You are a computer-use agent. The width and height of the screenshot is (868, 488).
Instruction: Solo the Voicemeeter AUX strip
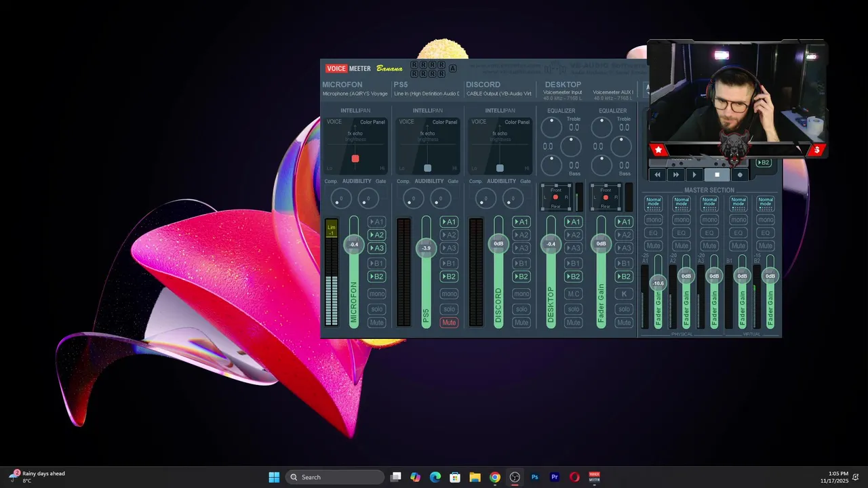(624, 309)
